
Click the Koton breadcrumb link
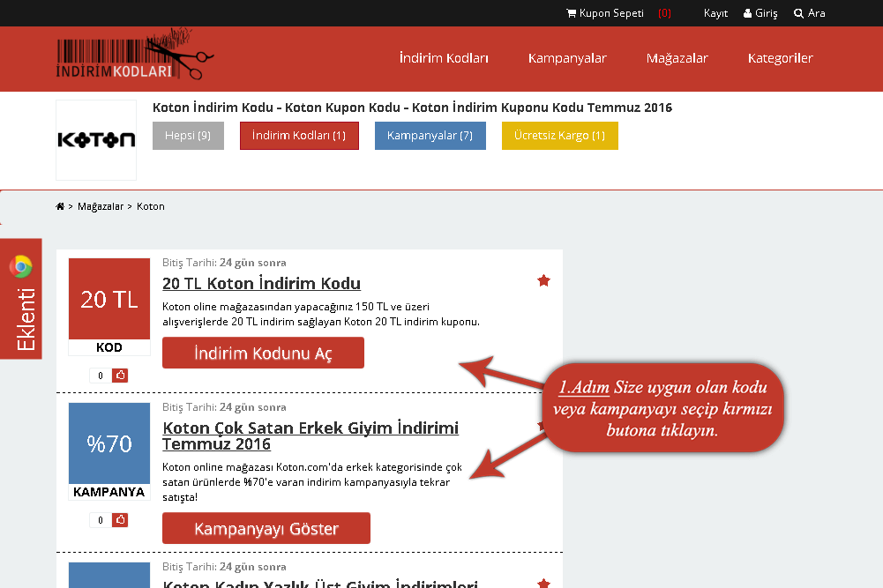coord(150,206)
